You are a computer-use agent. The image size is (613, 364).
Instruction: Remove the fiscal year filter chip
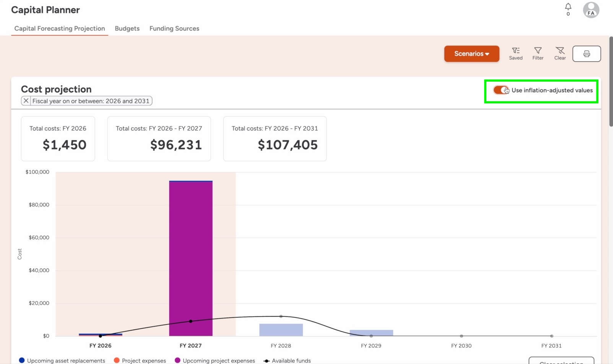[26, 101]
